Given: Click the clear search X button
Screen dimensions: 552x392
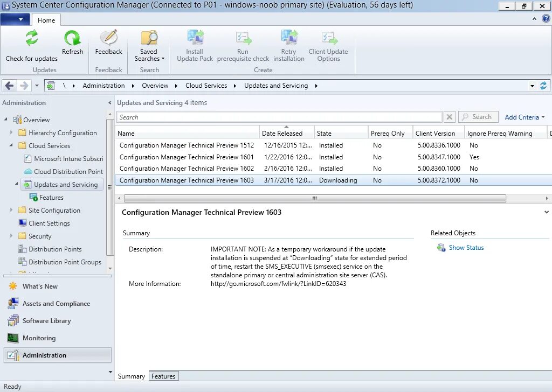Looking at the screenshot, I should tap(449, 117).
